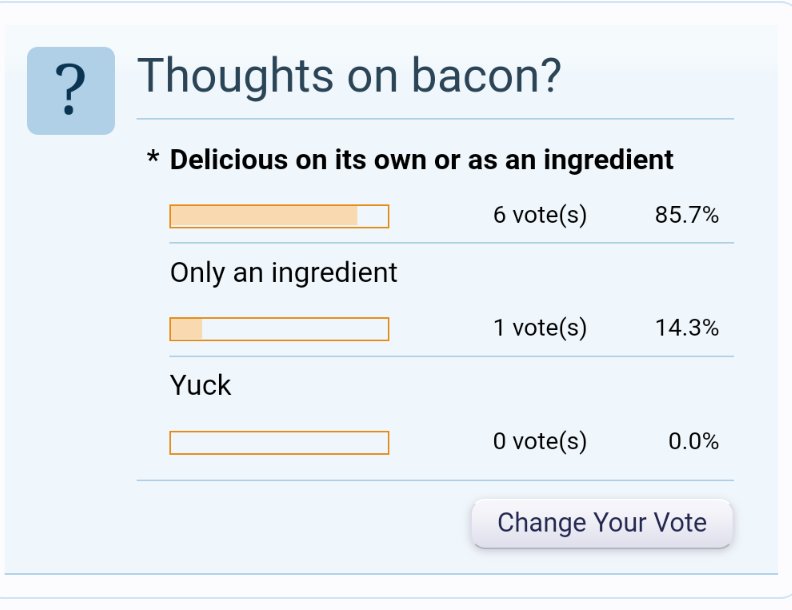Click the question mark poll icon
The height and width of the screenshot is (610, 792).
(71, 91)
